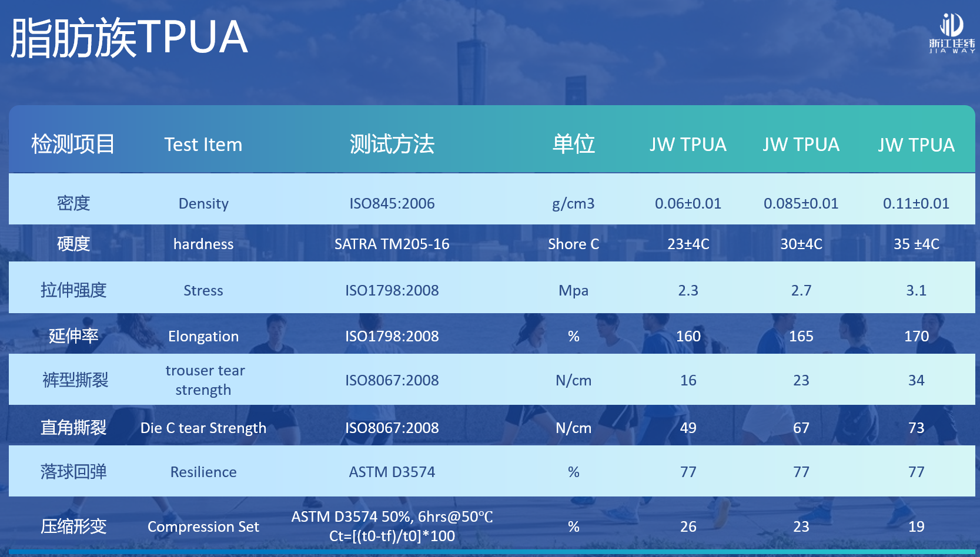Click the Compression Set cell

203,527
